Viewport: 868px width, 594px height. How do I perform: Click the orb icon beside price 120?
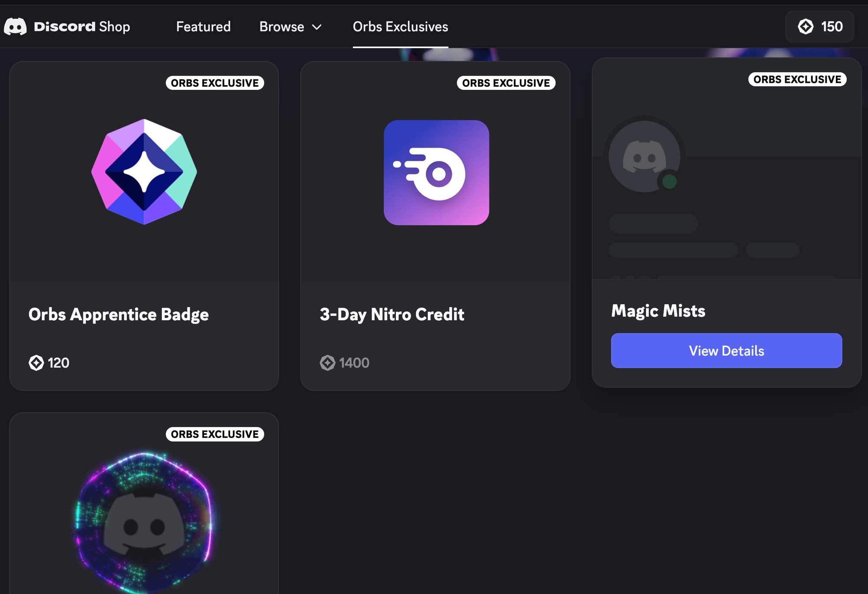pyautogui.click(x=36, y=363)
